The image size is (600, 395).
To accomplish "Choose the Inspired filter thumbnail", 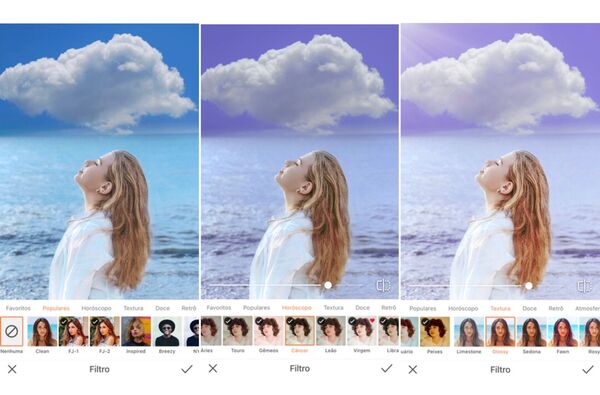I will [x=136, y=331].
